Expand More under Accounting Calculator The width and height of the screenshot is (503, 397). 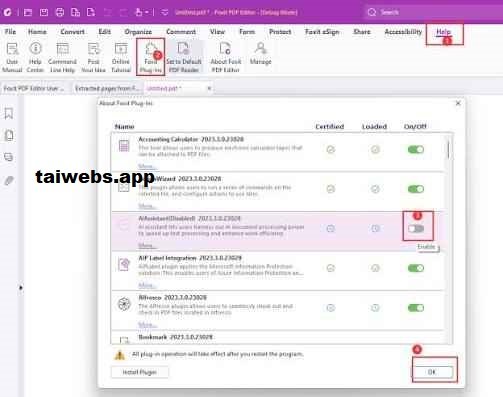pyautogui.click(x=147, y=166)
